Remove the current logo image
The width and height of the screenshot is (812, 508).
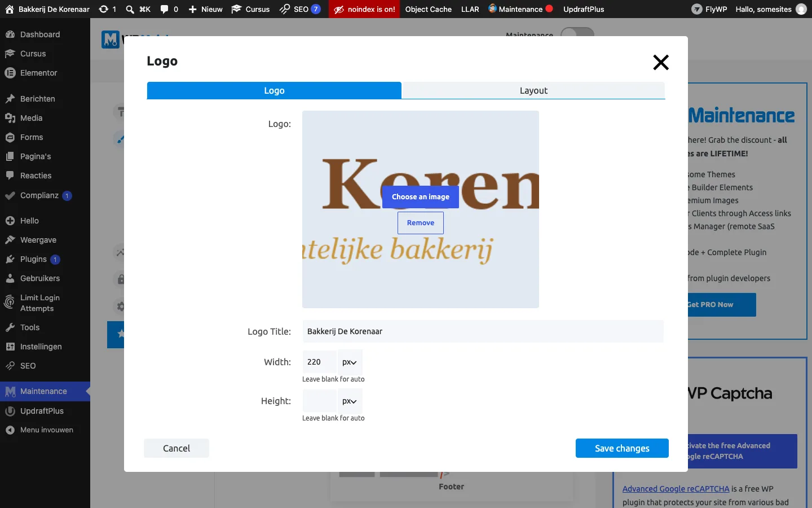421,223
